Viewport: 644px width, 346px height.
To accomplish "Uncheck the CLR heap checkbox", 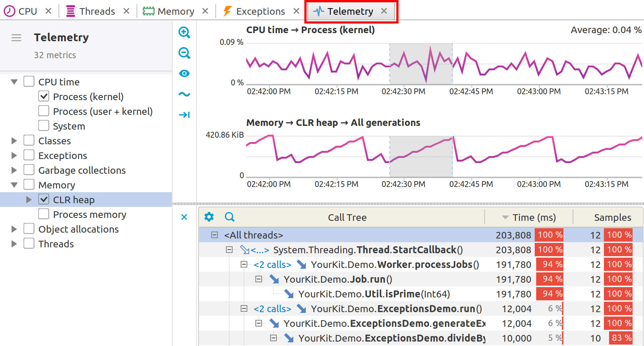I will (44, 199).
